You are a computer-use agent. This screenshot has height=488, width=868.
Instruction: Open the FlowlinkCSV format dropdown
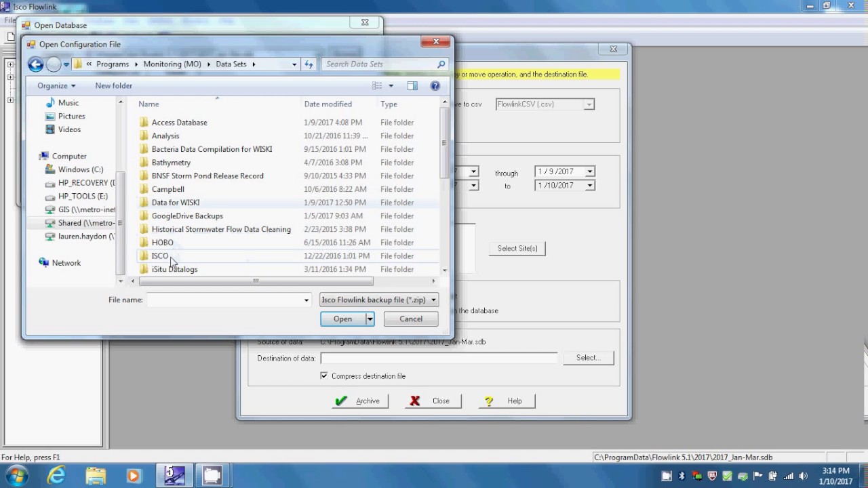click(x=589, y=104)
